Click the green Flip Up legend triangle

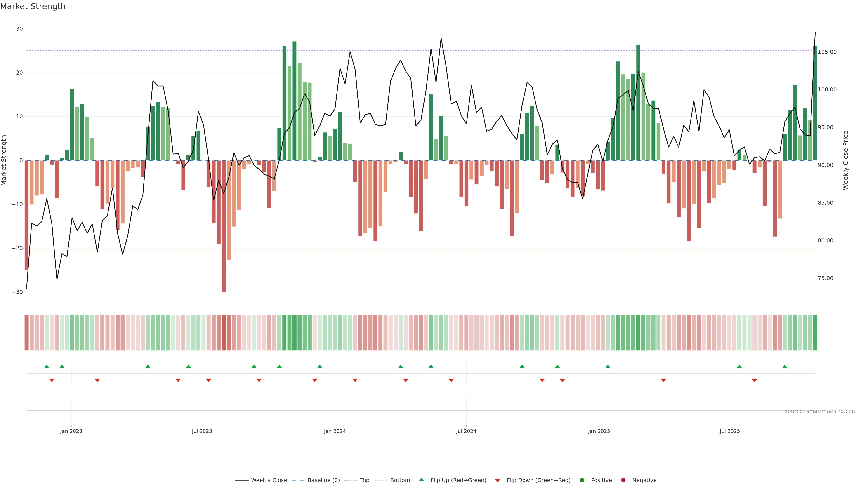(x=421, y=480)
